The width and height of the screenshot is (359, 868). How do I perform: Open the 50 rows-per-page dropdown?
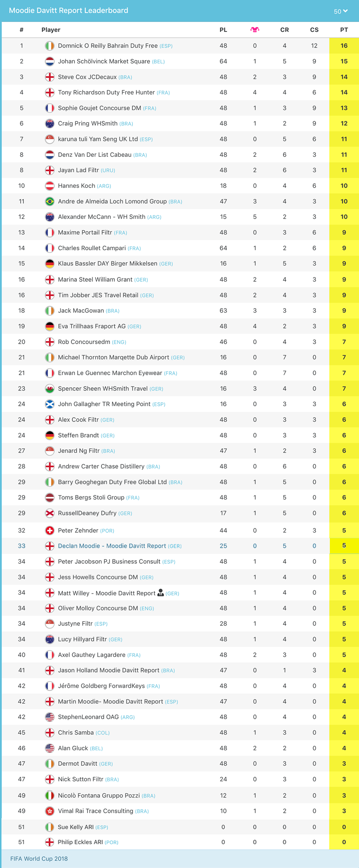click(x=341, y=11)
